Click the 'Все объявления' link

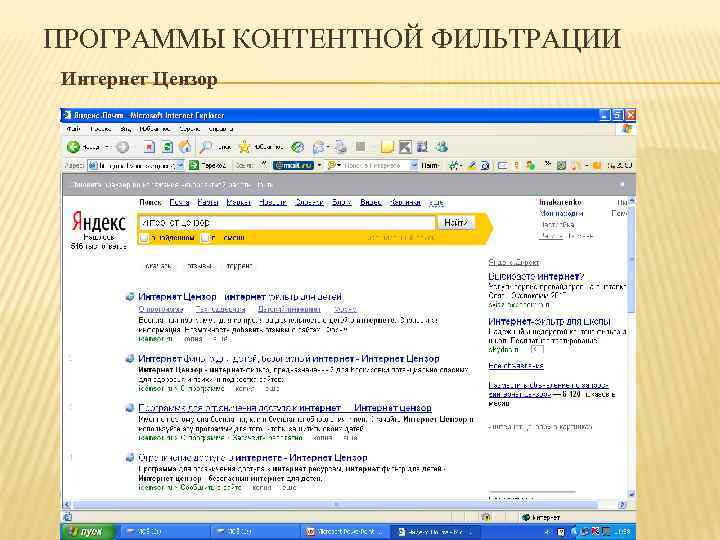pyautogui.click(x=516, y=366)
